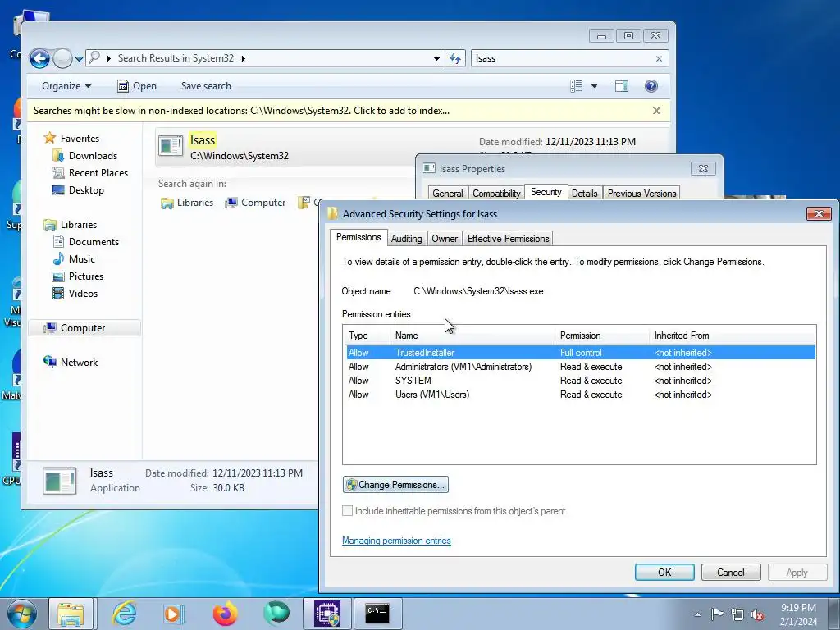Select the SYSTEM permission entry
The height and width of the screenshot is (630, 840).
pos(581,381)
